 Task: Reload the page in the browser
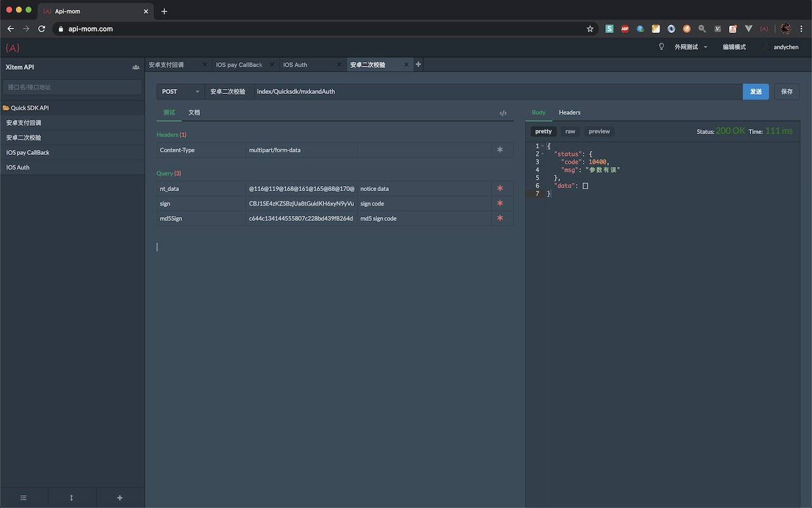pos(42,29)
